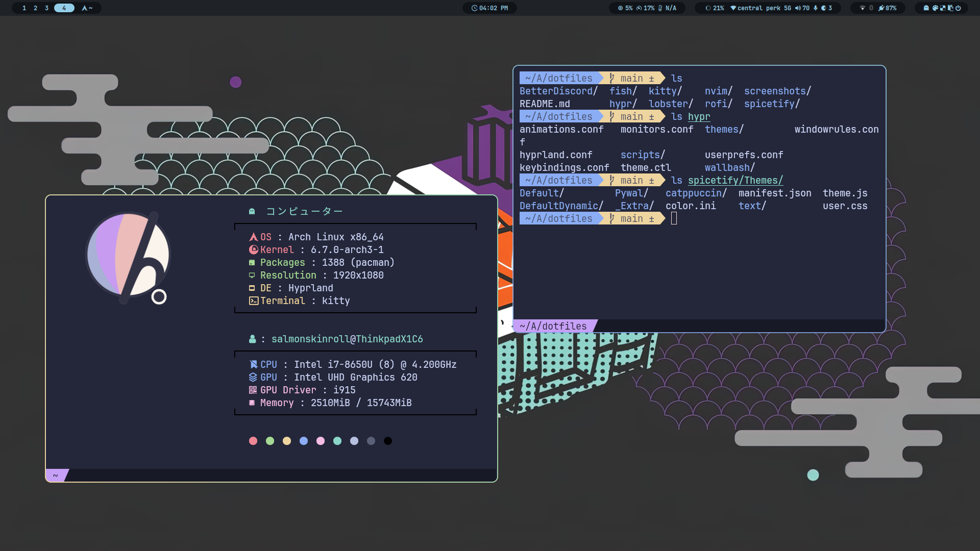The height and width of the screenshot is (551, 980).
Task: Open the notifications moon indicator showing 3
Action: click(x=826, y=8)
